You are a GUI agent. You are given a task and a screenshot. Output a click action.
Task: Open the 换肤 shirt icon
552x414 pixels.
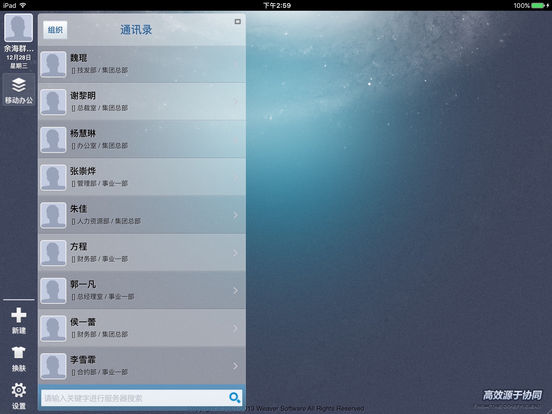point(19,352)
